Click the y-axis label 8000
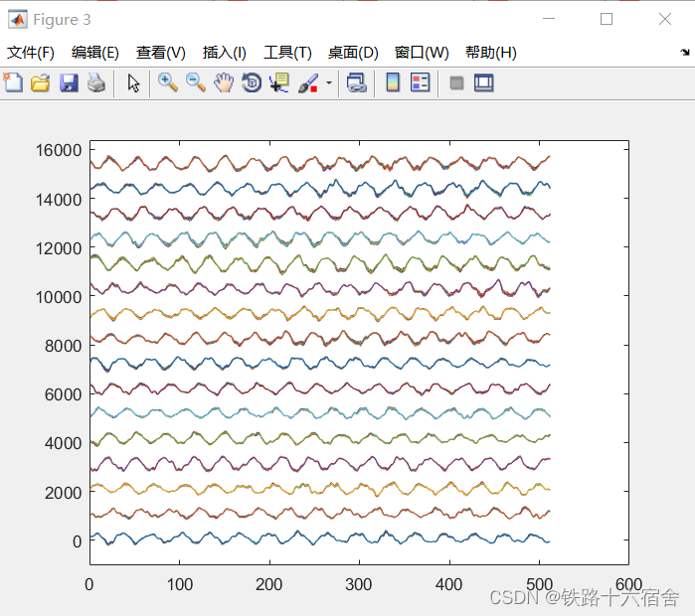This screenshot has height=616, width=695. (x=63, y=346)
